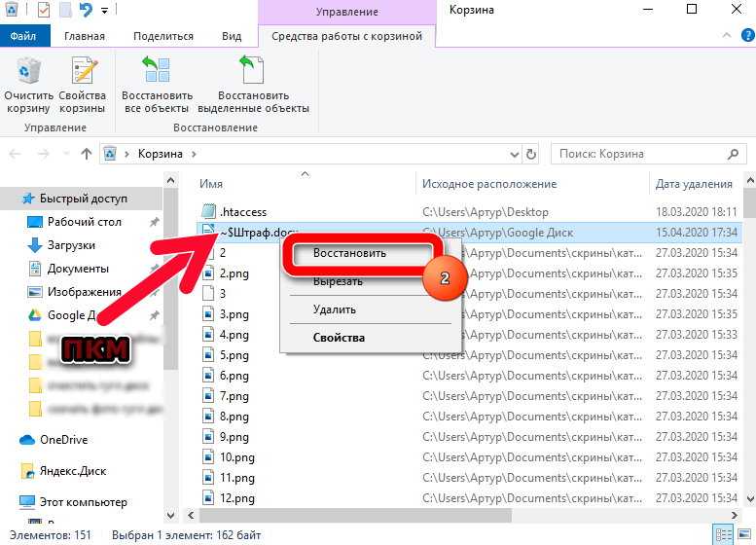
Task: Open Документы in navigation pane
Action: (78, 269)
